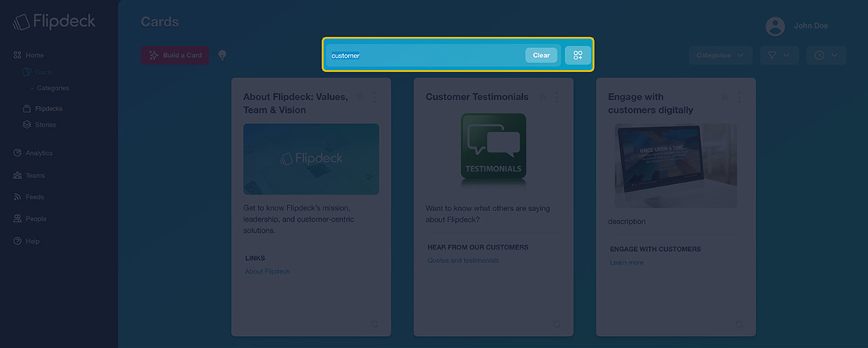Click the LINKS heading on About card
This screenshot has height=348, width=868.
pos(255,259)
